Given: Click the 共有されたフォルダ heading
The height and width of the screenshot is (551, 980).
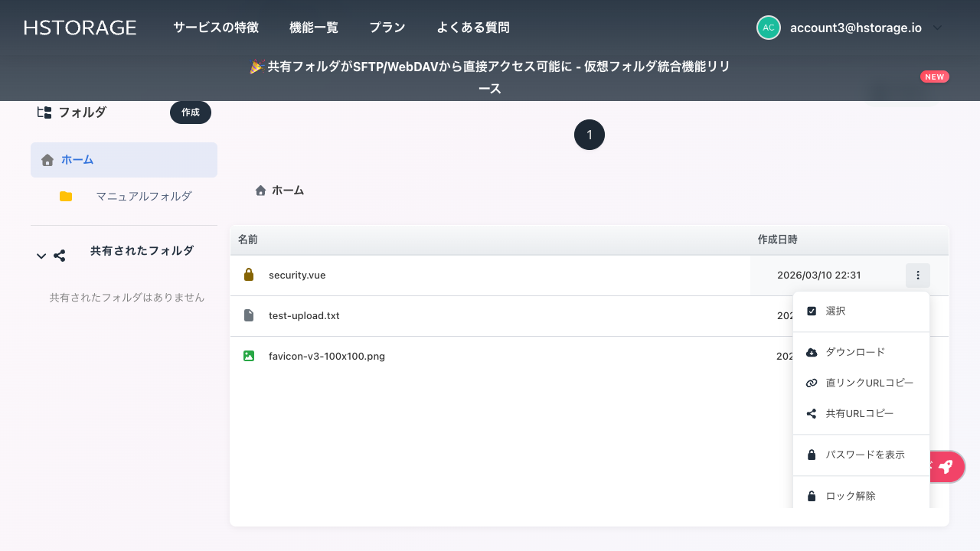Looking at the screenshot, I should [142, 250].
